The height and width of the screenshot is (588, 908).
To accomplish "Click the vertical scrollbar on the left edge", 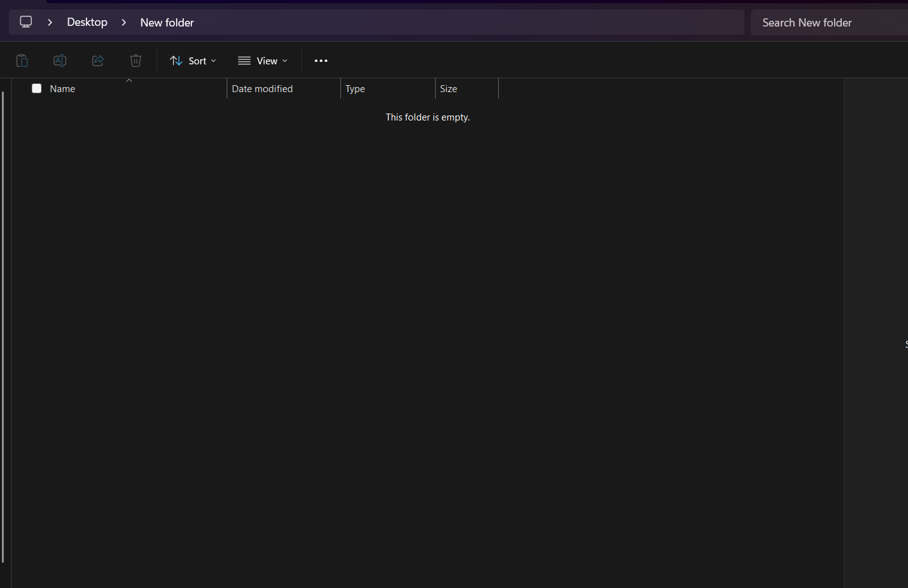I will 3,327.
